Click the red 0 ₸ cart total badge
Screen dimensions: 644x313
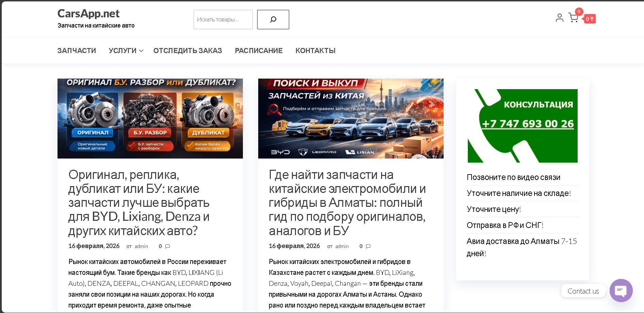(590, 19)
